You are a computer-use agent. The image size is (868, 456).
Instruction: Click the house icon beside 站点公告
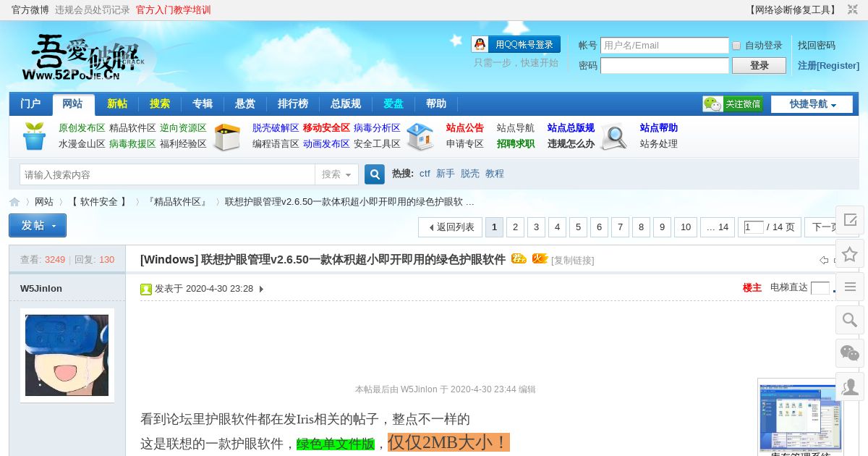click(420, 137)
